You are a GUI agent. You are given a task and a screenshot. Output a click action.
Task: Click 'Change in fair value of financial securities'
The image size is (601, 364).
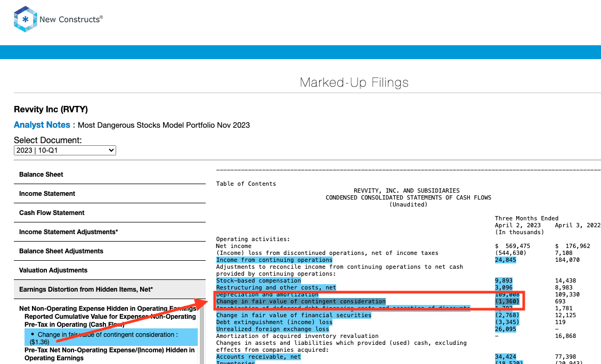(294, 315)
